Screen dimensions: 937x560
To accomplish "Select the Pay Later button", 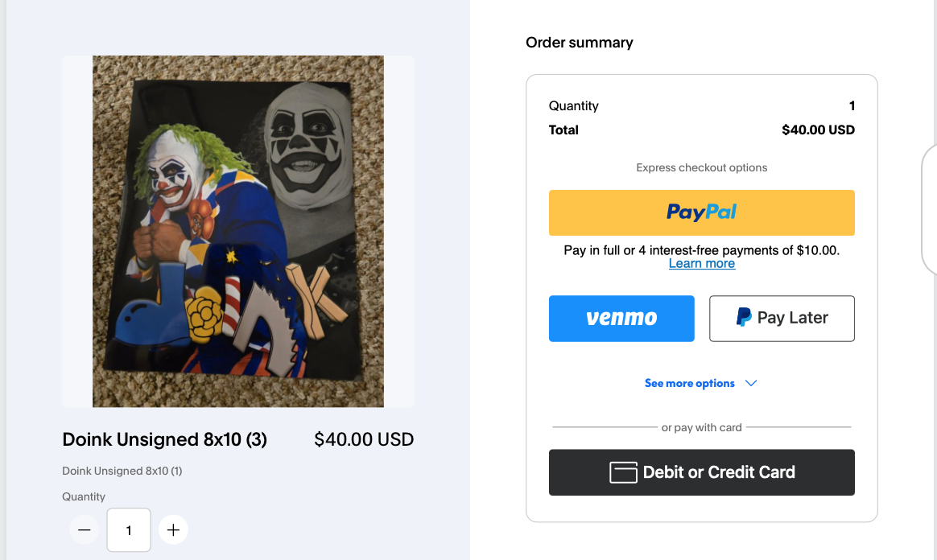I will [782, 318].
